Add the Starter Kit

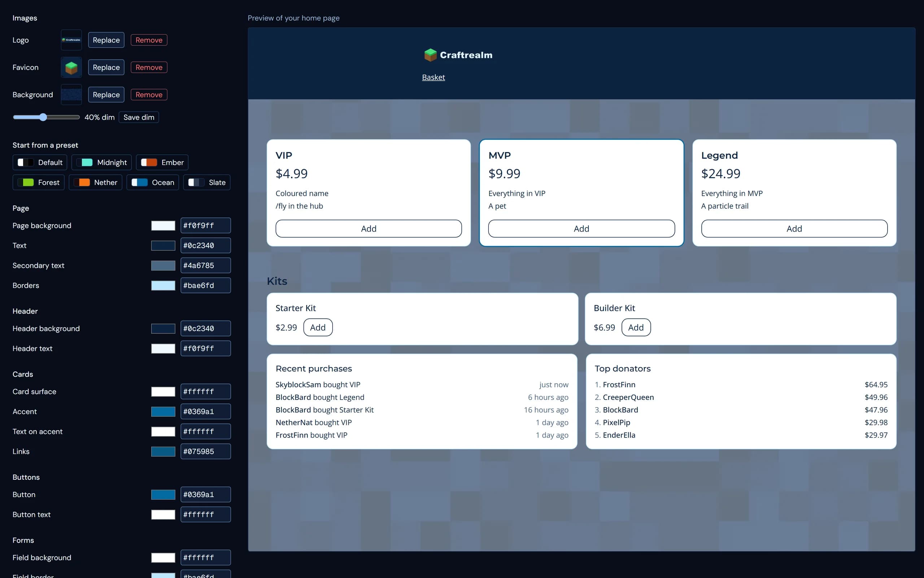(x=318, y=327)
